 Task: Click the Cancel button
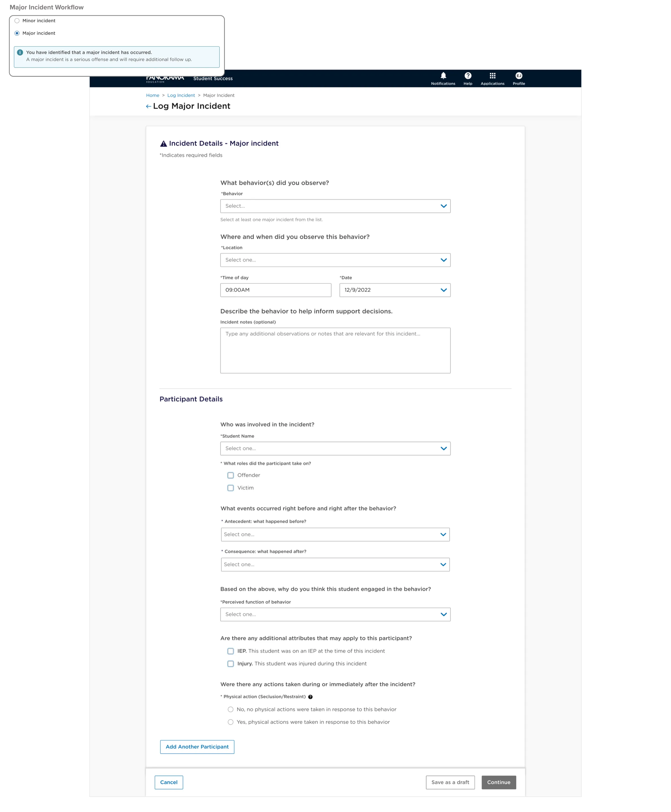pyautogui.click(x=169, y=782)
